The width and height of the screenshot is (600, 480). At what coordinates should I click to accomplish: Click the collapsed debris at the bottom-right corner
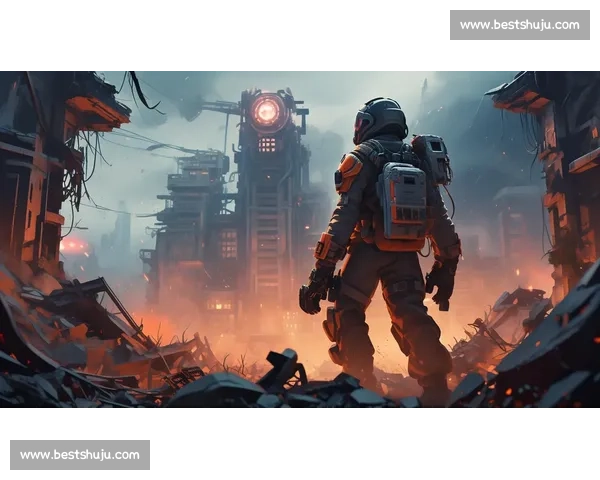[x=550, y=360]
